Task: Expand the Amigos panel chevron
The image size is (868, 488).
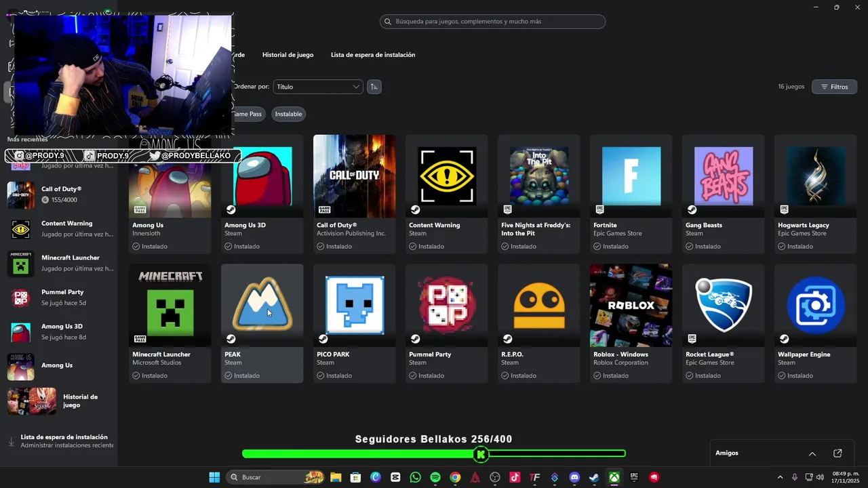Action: (x=812, y=453)
